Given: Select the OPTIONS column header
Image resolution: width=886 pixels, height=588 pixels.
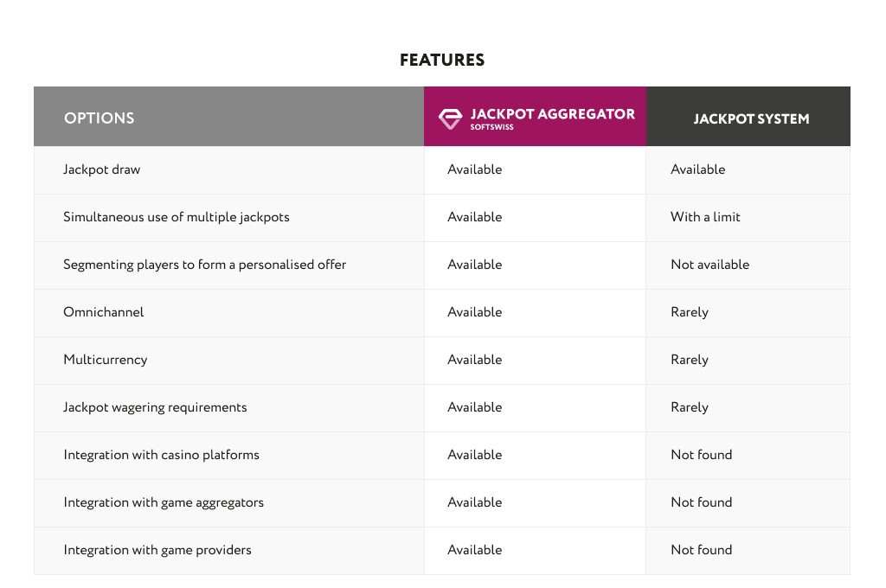Looking at the screenshot, I should click(x=99, y=118).
